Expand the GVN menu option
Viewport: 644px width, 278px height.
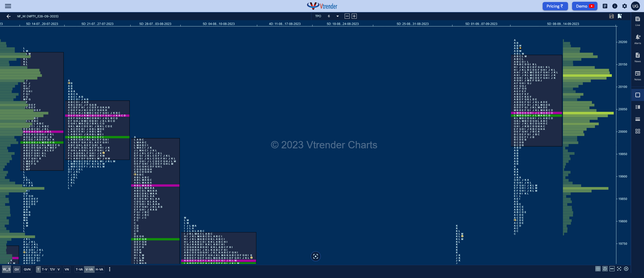coord(27,269)
